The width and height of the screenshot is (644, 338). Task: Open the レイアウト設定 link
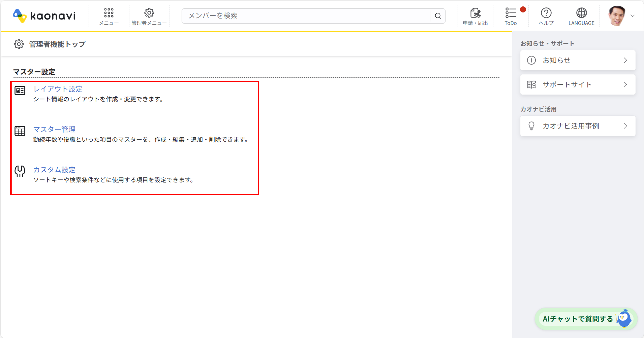tap(58, 89)
